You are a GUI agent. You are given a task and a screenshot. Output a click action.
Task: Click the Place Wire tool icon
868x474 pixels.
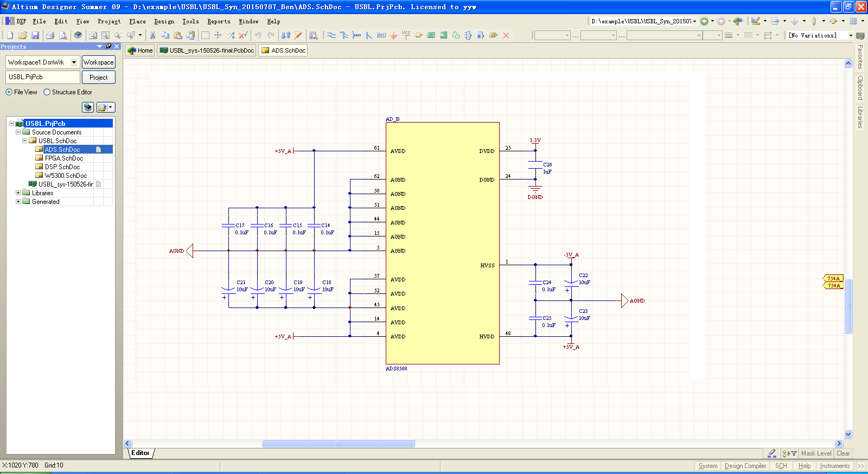point(331,35)
